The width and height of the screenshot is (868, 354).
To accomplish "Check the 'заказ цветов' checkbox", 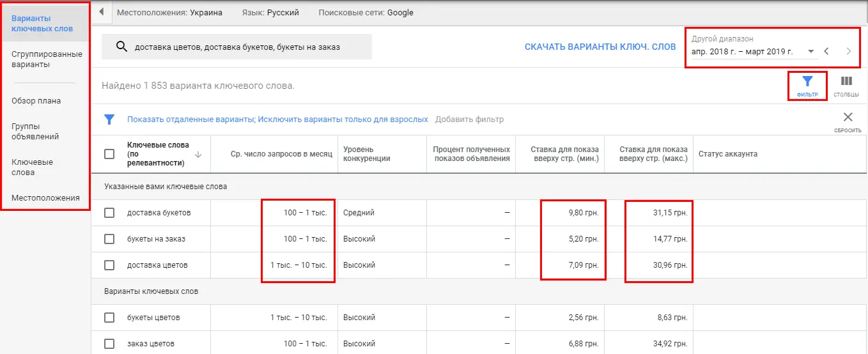I will 109,344.
